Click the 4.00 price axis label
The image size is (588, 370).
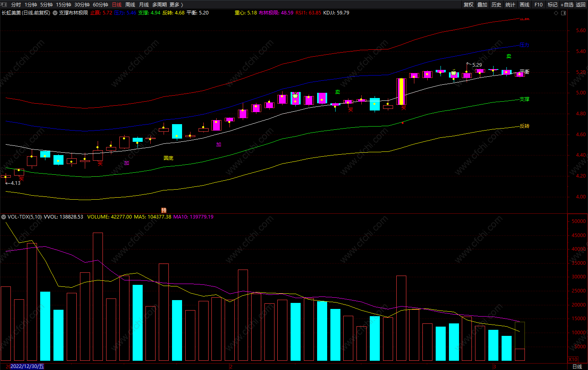pyautogui.click(x=581, y=197)
